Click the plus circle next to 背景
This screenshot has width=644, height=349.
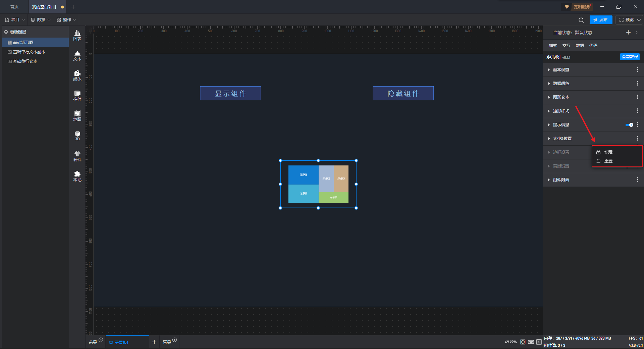coord(174,340)
